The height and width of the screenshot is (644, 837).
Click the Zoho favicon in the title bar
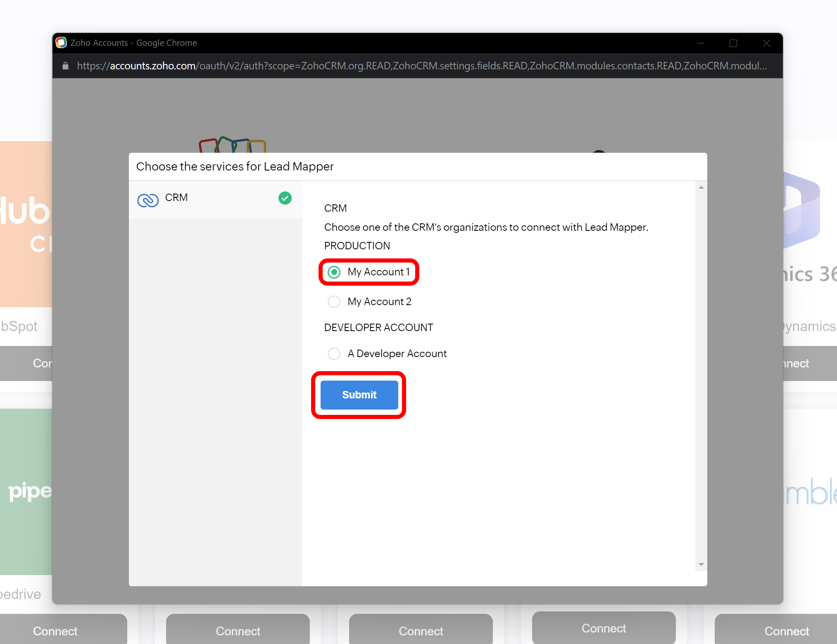(x=61, y=43)
